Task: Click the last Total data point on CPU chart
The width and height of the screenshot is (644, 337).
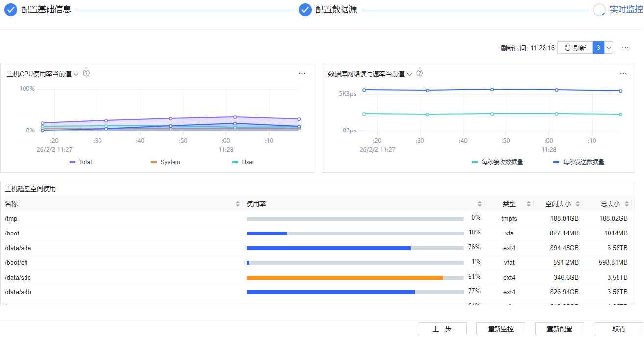Action: tap(299, 119)
